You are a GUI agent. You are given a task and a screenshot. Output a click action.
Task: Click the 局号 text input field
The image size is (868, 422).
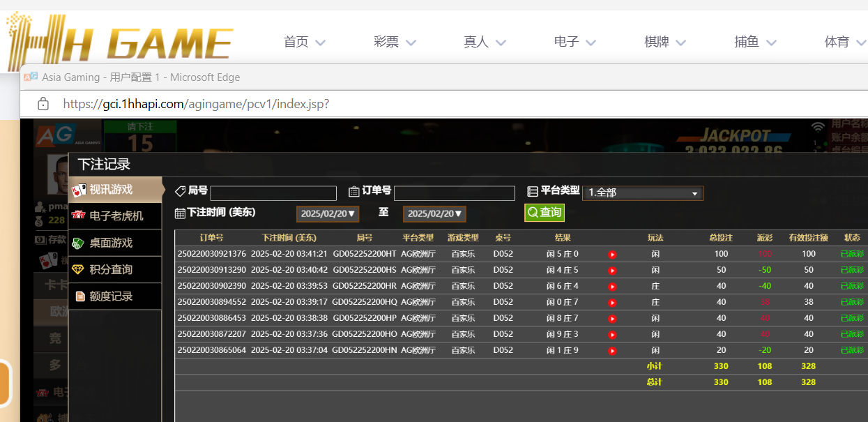point(273,193)
